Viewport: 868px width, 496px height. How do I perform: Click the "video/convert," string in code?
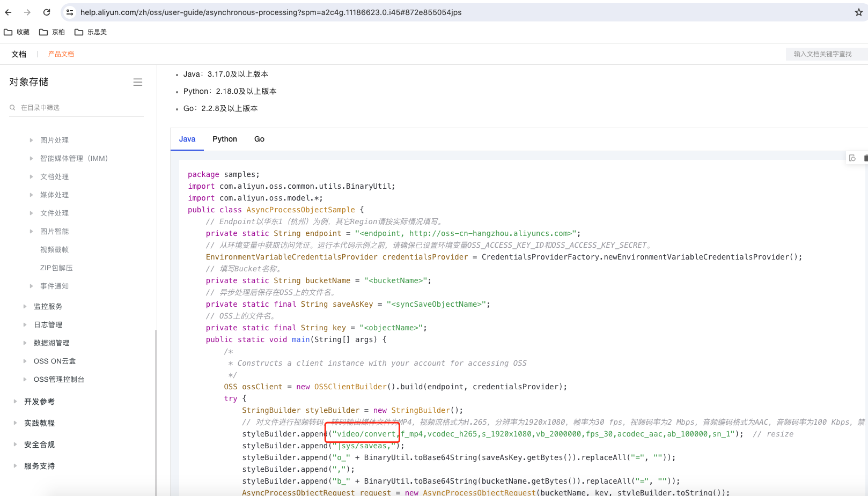pos(366,434)
